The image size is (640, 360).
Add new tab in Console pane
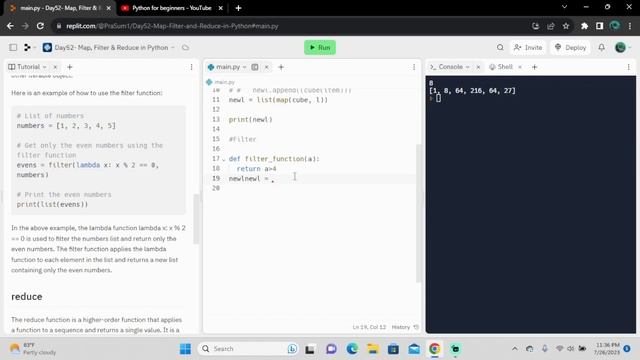coord(534,67)
